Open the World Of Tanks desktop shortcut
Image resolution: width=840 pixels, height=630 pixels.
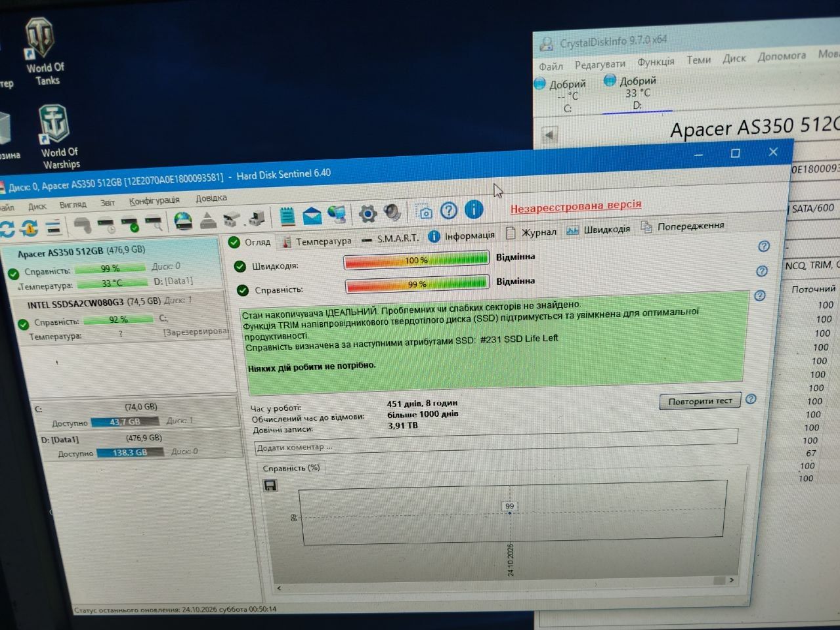[44, 52]
